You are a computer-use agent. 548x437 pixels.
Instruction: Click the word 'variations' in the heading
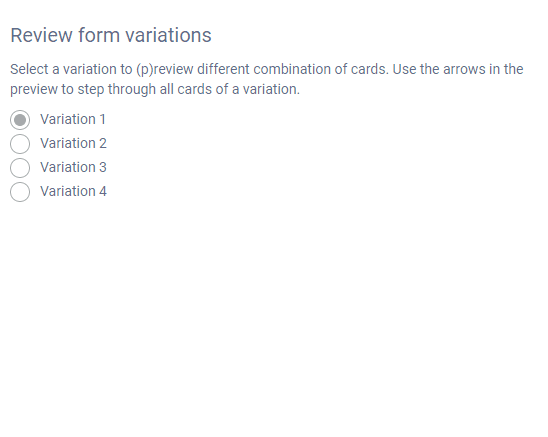coord(168,35)
